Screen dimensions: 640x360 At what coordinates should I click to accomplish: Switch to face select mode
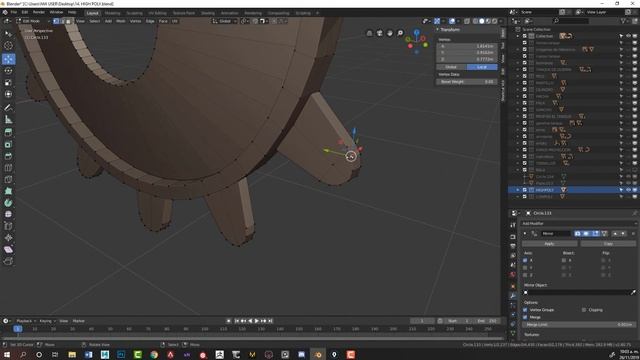(x=68, y=21)
